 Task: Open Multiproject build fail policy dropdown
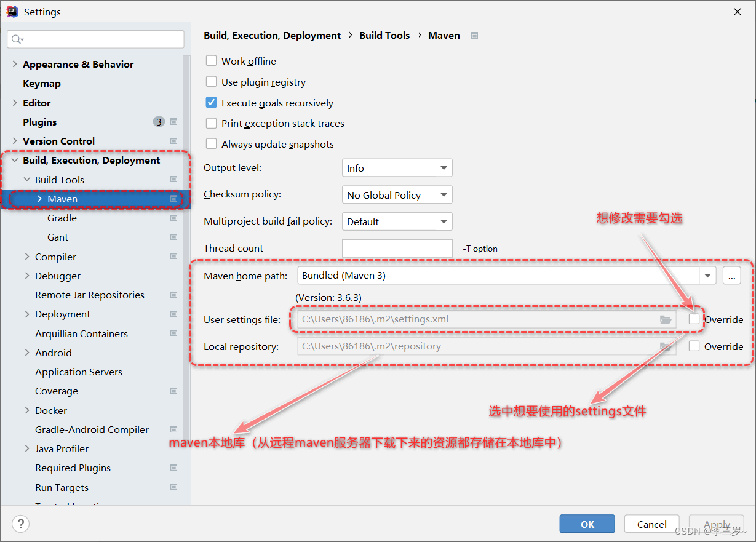click(x=397, y=221)
